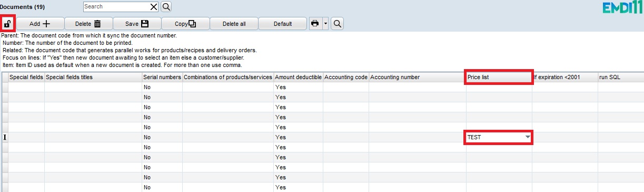Click Accounting code column header
The height and width of the screenshot is (192, 644).
coord(346,77)
